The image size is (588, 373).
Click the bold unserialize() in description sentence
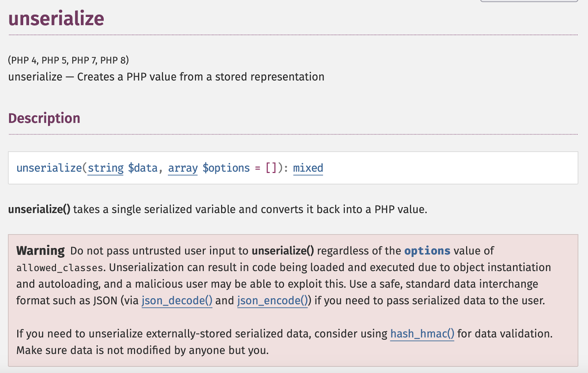[39, 209]
